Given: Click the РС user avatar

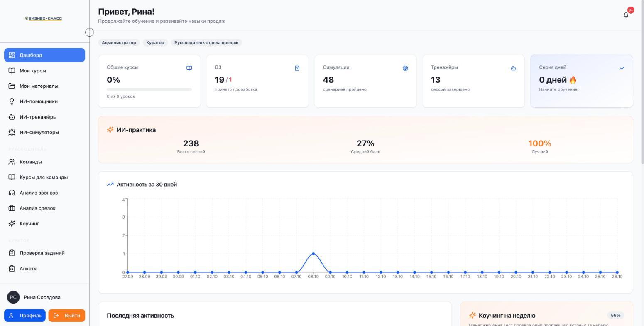Looking at the screenshot, I should [13, 297].
